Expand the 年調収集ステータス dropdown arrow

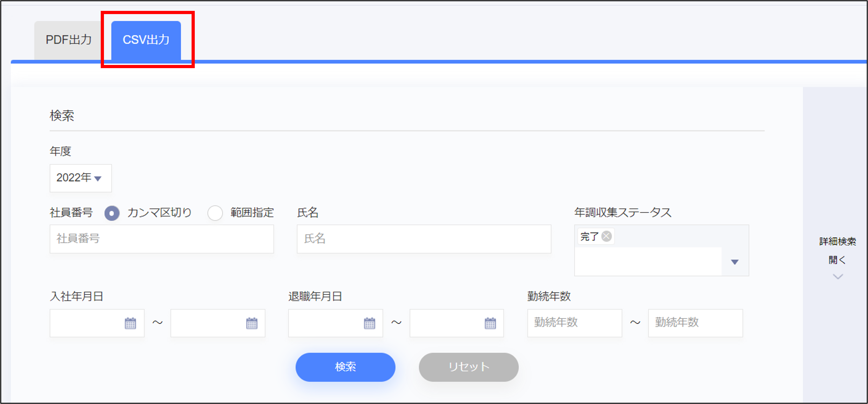735,262
